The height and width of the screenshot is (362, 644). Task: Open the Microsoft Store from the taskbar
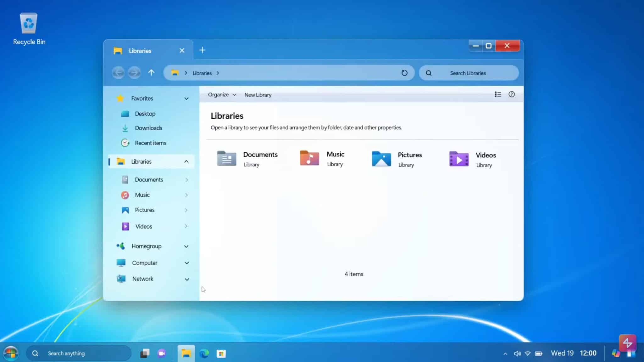coord(221,353)
